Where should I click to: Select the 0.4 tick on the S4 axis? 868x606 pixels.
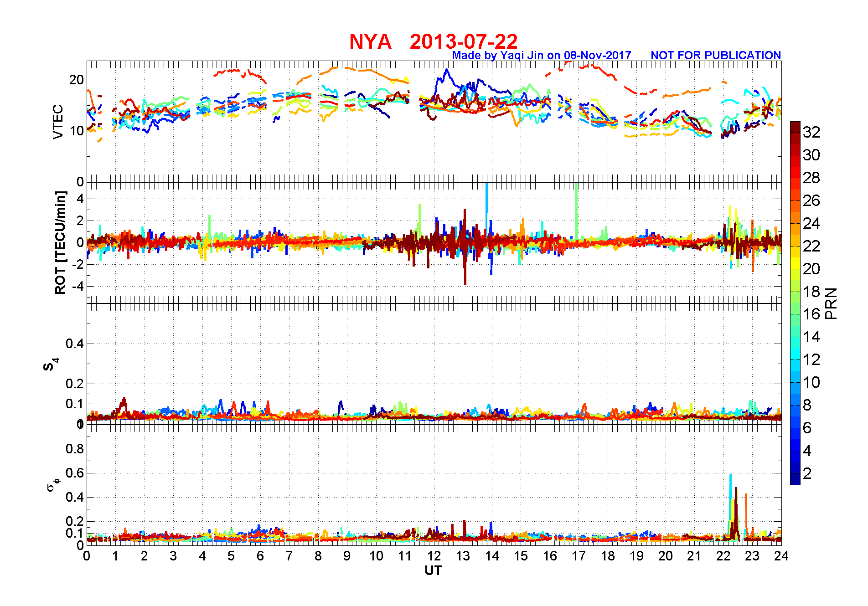75,344
